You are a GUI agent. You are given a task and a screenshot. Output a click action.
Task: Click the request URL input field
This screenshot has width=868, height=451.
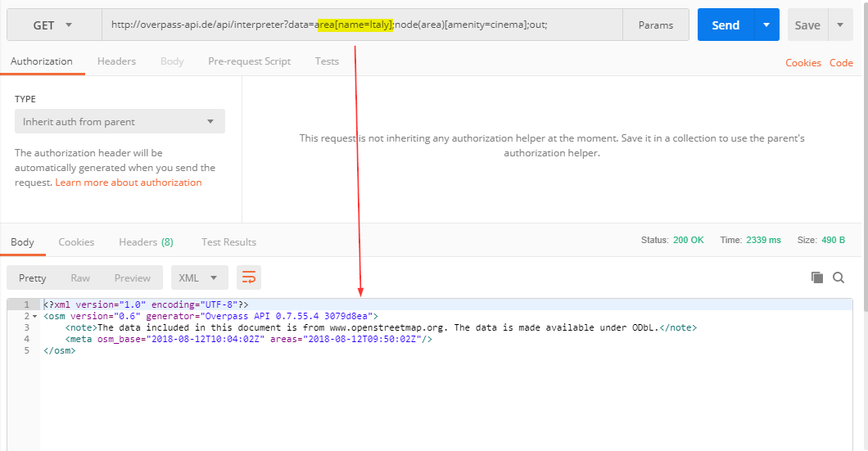[362, 25]
